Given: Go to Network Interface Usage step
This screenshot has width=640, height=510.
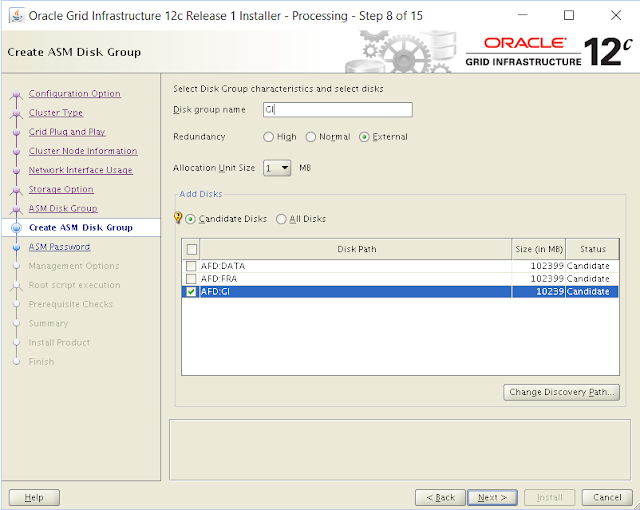Looking at the screenshot, I should pyautogui.click(x=80, y=170).
